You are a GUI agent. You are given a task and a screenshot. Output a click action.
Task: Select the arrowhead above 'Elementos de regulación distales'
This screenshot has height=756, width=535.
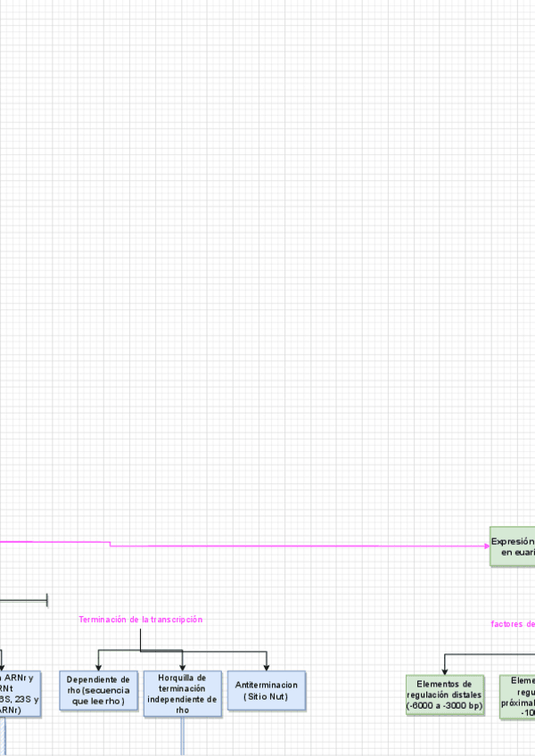pos(444,671)
